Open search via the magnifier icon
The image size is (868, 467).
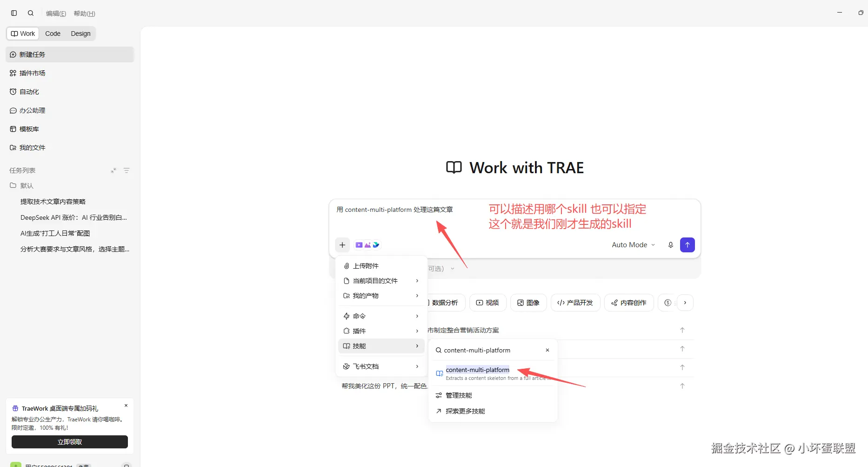coord(31,13)
